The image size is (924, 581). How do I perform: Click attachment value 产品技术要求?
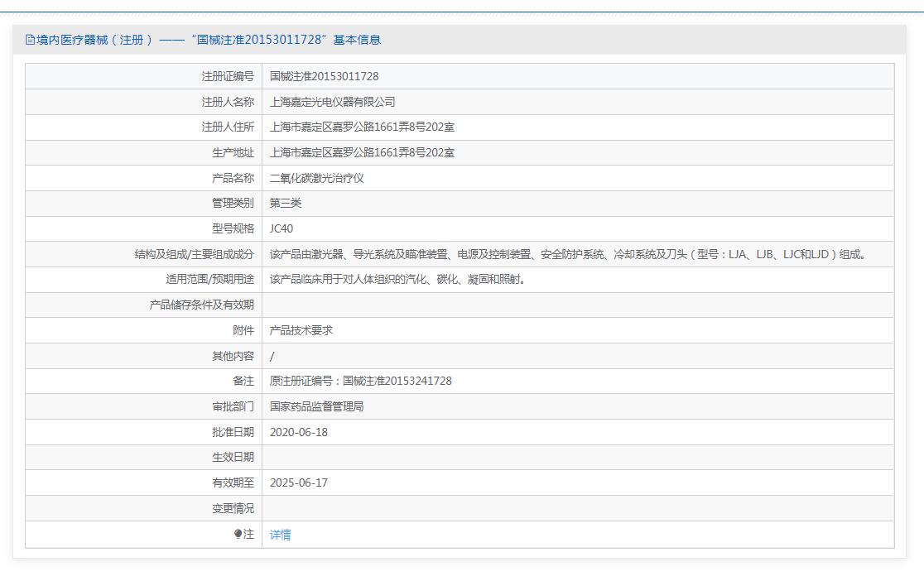coord(301,330)
